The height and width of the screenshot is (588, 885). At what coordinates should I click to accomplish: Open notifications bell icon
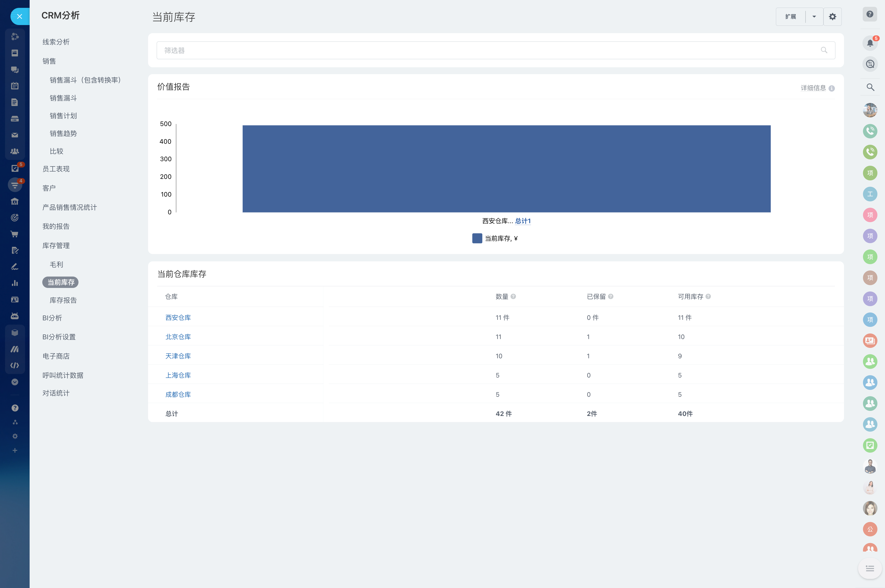[x=870, y=43]
